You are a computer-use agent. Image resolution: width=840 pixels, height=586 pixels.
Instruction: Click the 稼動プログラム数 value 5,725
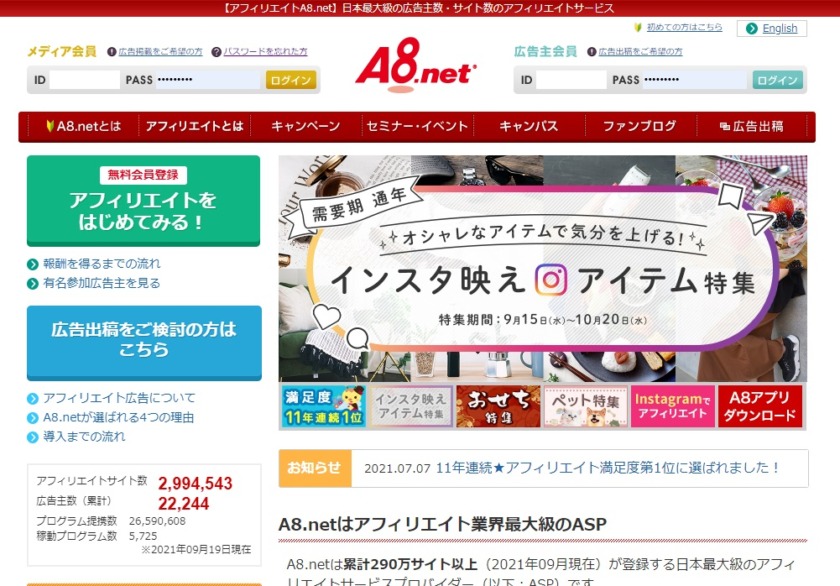tap(142, 536)
